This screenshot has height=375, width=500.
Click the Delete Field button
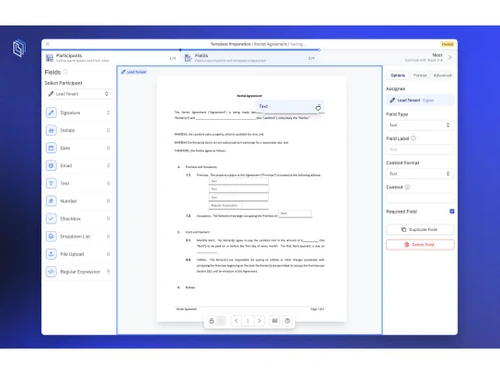pyautogui.click(x=420, y=245)
